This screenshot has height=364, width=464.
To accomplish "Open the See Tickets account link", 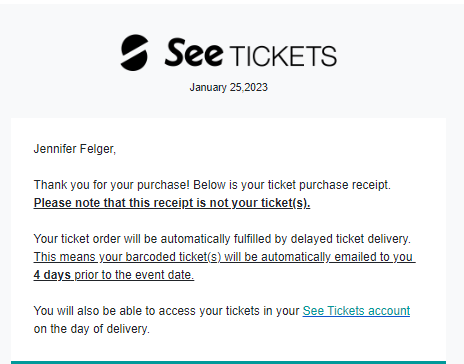I will pos(356,311).
